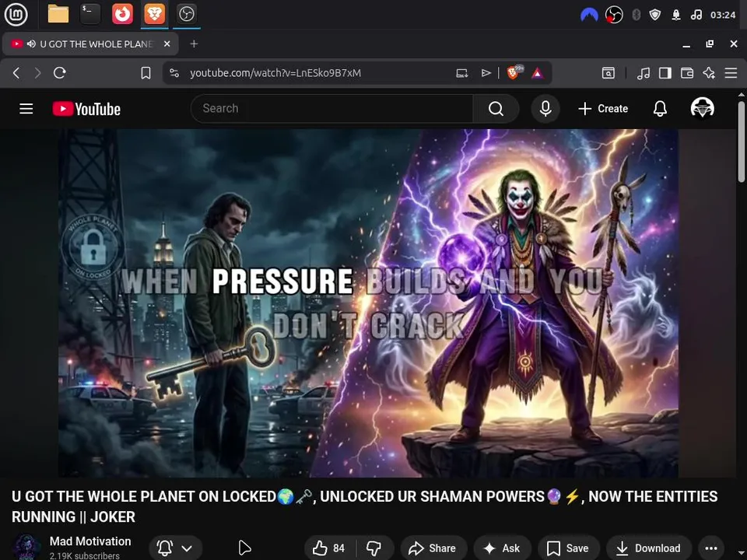Open OBS Studio from the panel

186,14
